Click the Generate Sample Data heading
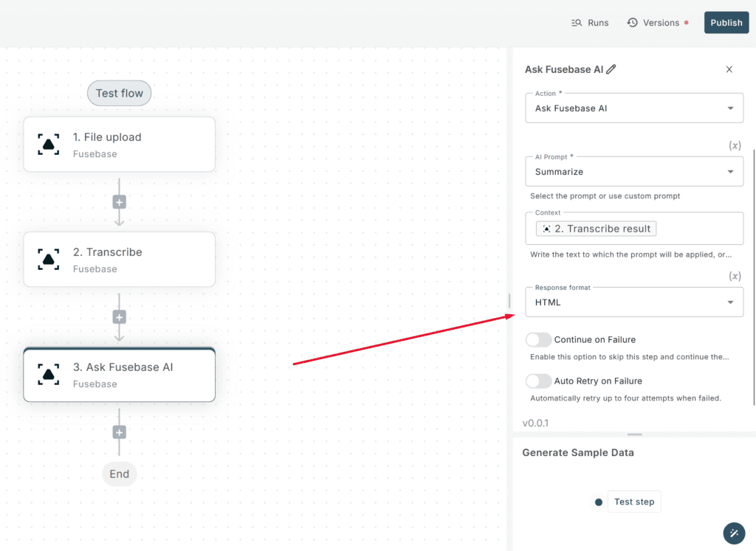This screenshot has width=756, height=551. (x=577, y=453)
